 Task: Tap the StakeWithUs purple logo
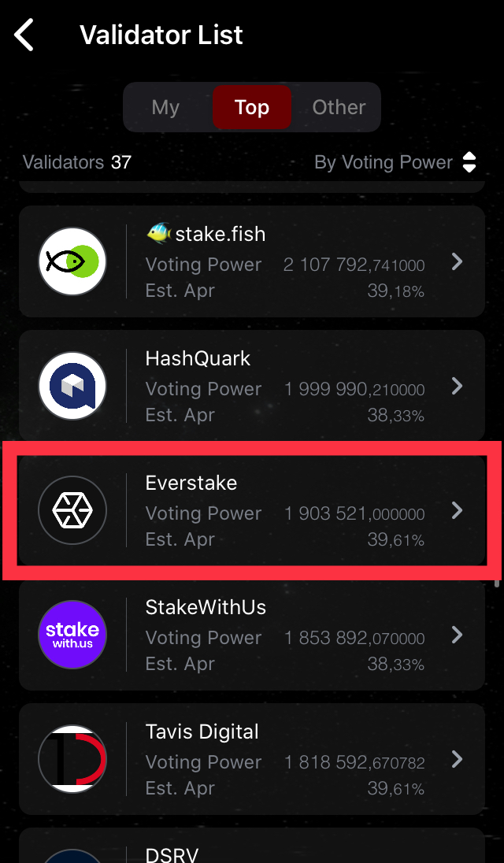(x=72, y=635)
